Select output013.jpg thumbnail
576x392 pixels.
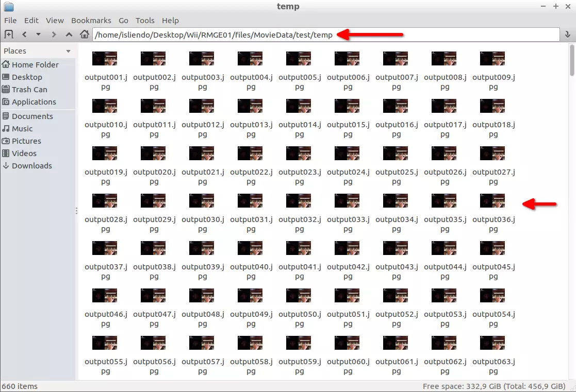point(250,106)
